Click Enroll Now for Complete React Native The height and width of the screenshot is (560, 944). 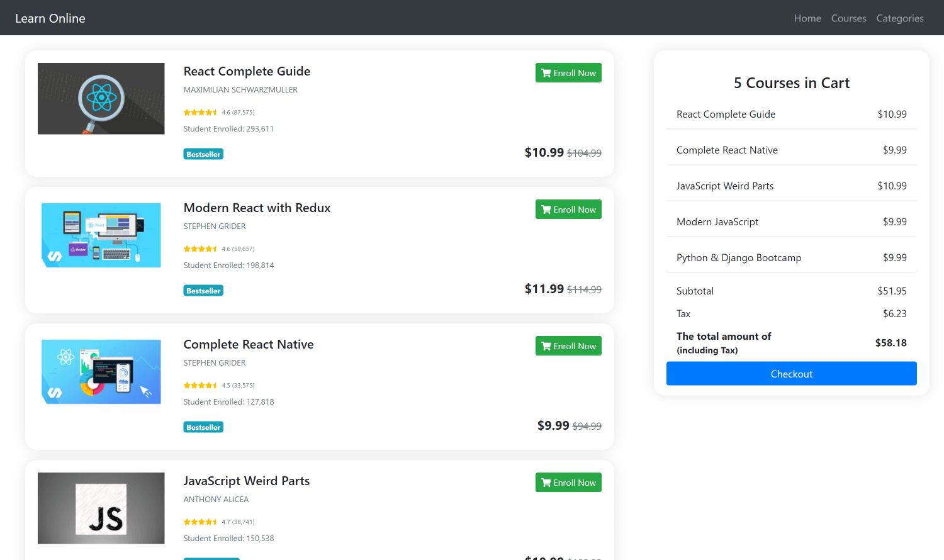coord(568,346)
